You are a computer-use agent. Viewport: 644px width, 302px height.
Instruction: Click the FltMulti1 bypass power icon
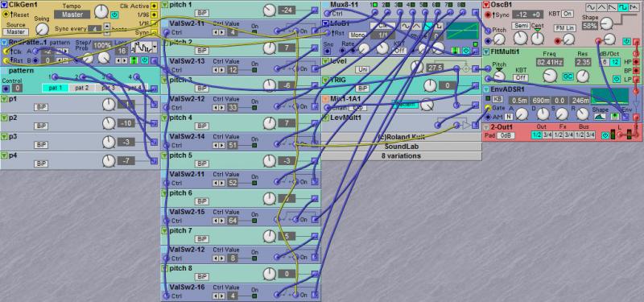(x=616, y=78)
